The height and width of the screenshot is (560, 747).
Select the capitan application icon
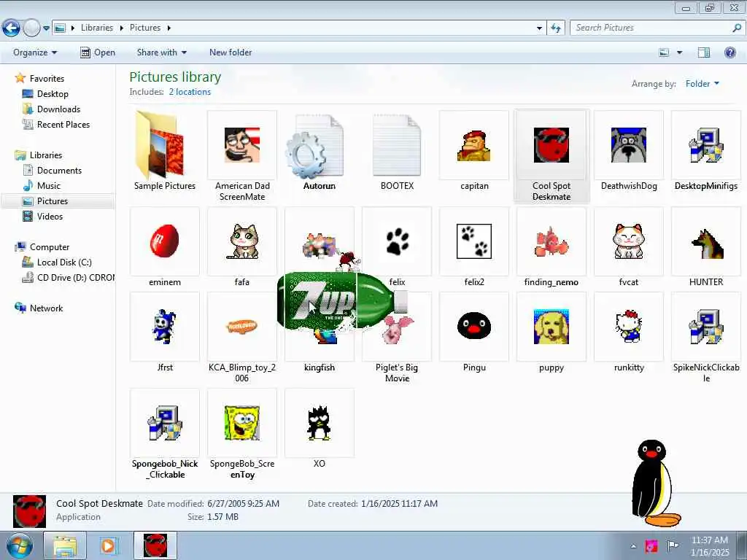474,145
